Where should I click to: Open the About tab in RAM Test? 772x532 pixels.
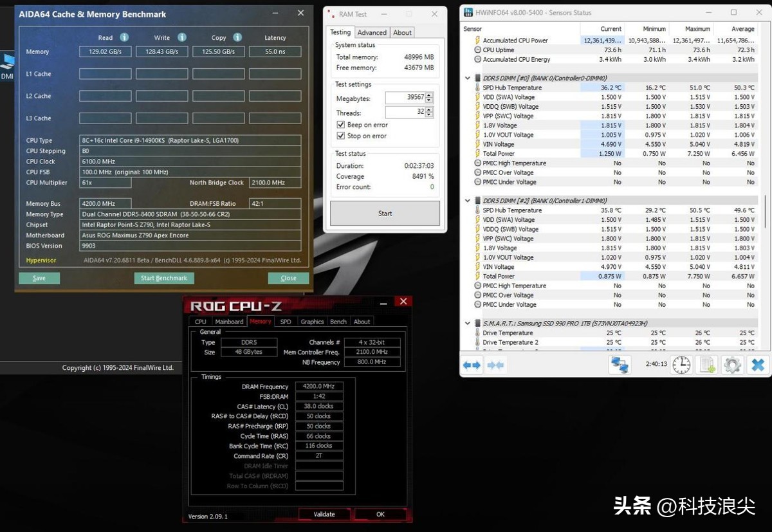(x=403, y=33)
